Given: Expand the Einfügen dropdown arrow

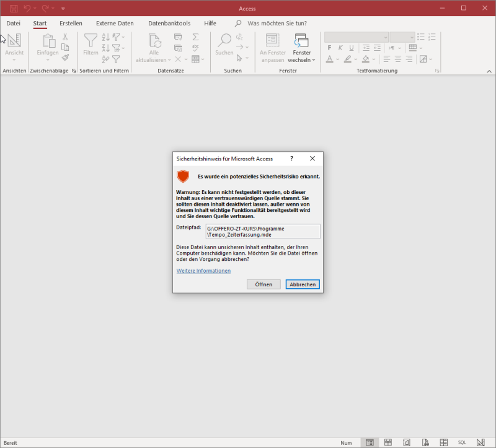Looking at the screenshot, I should 48,59.
